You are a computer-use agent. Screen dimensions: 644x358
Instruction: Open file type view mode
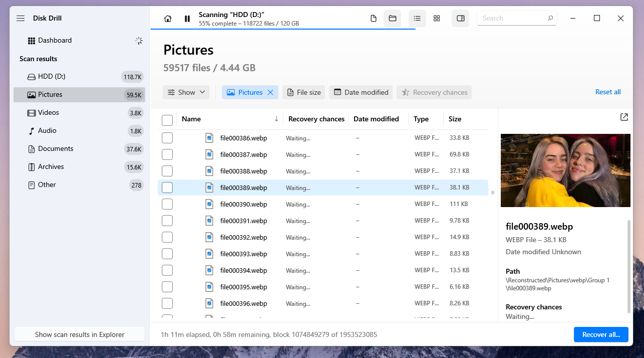coord(373,18)
